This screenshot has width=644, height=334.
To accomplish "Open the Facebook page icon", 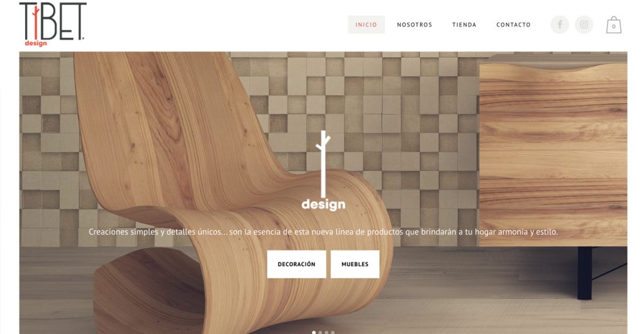I will (x=559, y=25).
